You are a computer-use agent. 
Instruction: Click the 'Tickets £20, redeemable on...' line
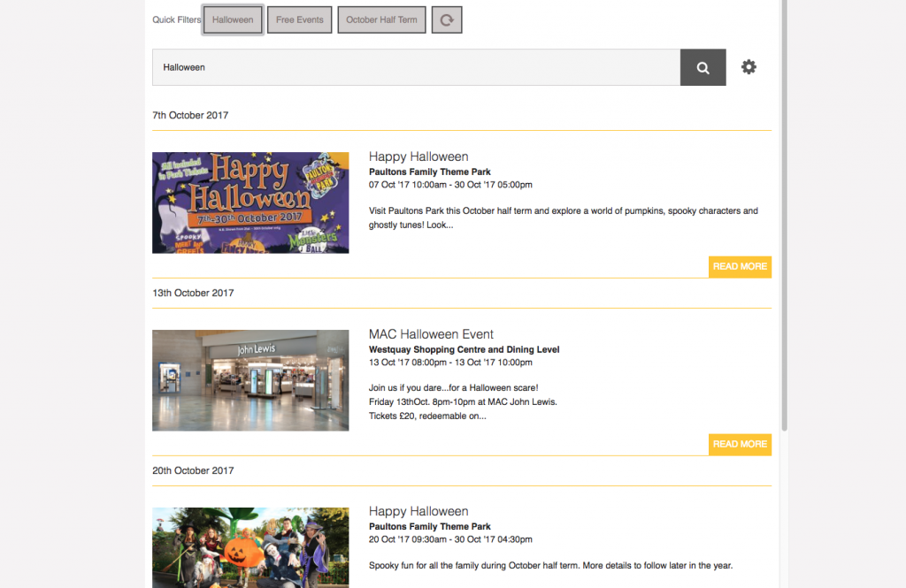pyautogui.click(x=427, y=416)
